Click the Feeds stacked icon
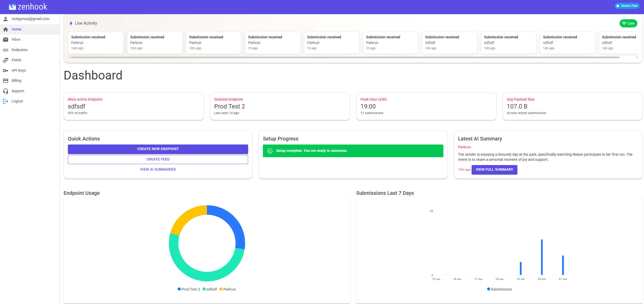644x304 pixels. pos(6,60)
